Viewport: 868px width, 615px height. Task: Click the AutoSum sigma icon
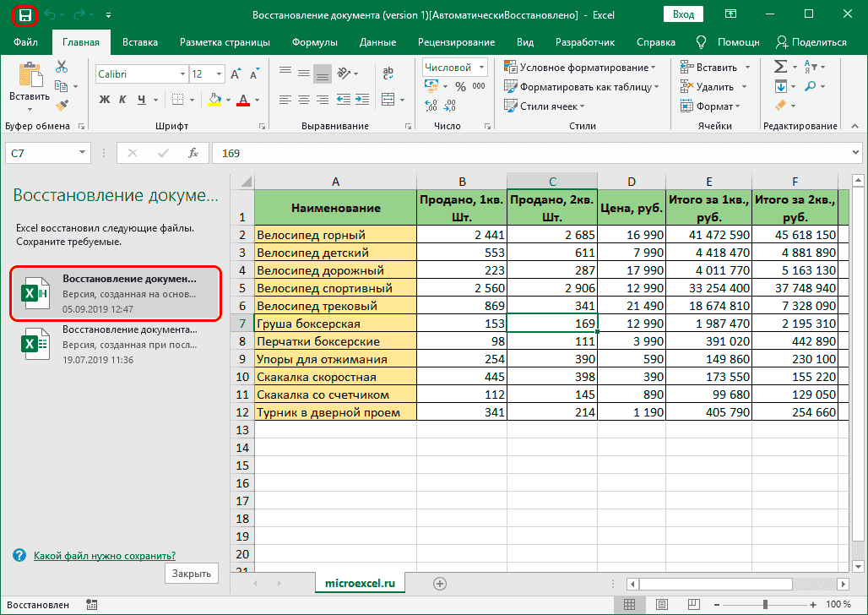780,67
